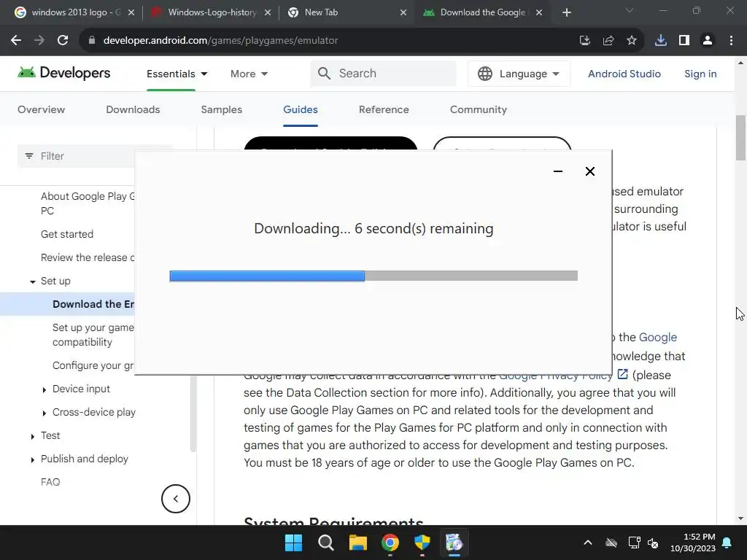This screenshot has height=560, width=747.
Task: Switch to the Reference tab
Action: click(x=384, y=109)
